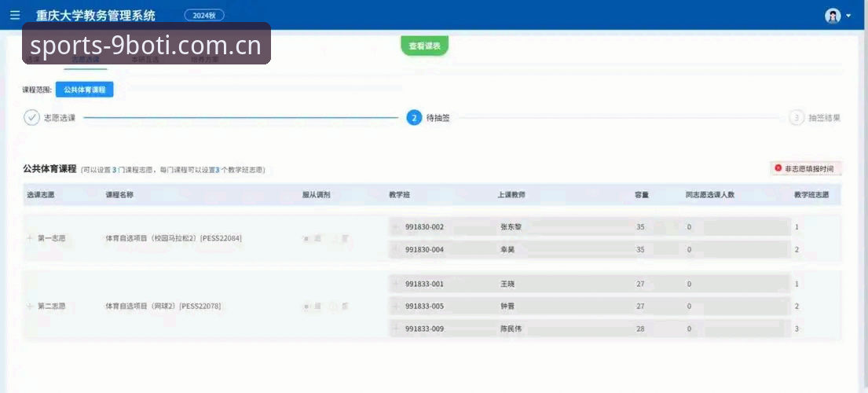Image resolution: width=868 pixels, height=393 pixels.
Task: Click the 公共体育课程 section heading
Action: (49, 169)
